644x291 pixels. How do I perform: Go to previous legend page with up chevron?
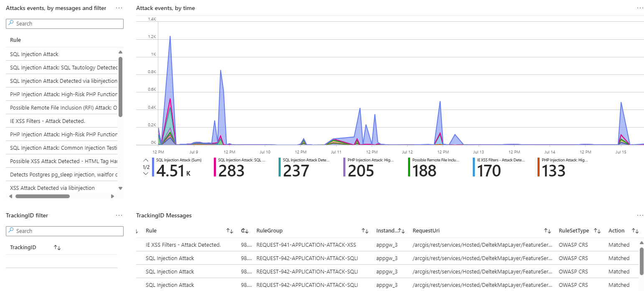pos(146,160)
